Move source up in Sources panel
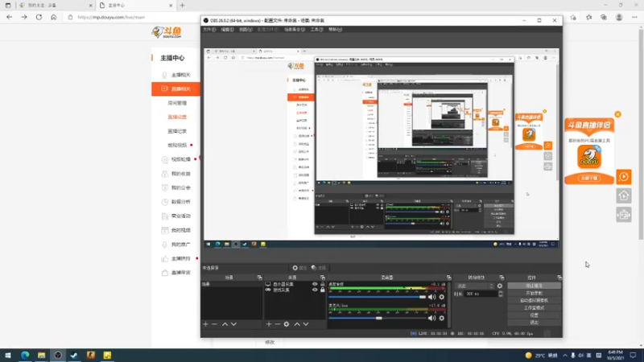 (297, 324)
